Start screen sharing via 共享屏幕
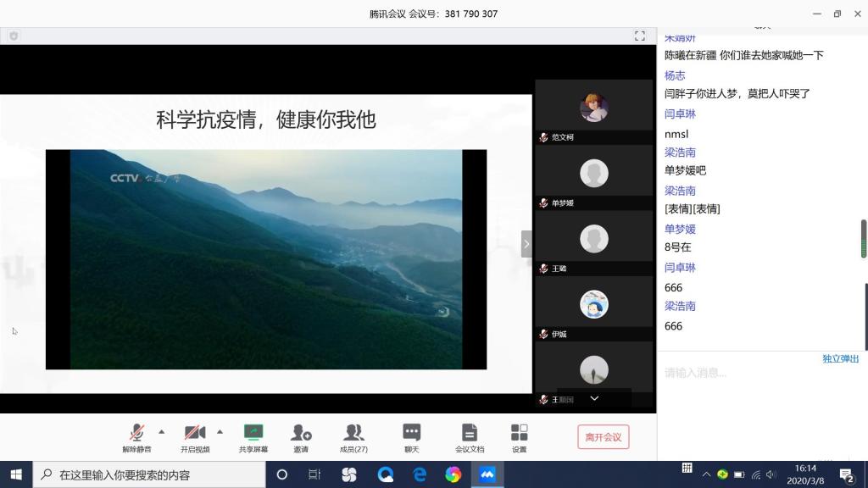Image resolution: width=868 pixels, height=488 pixels. pos(253,436)
